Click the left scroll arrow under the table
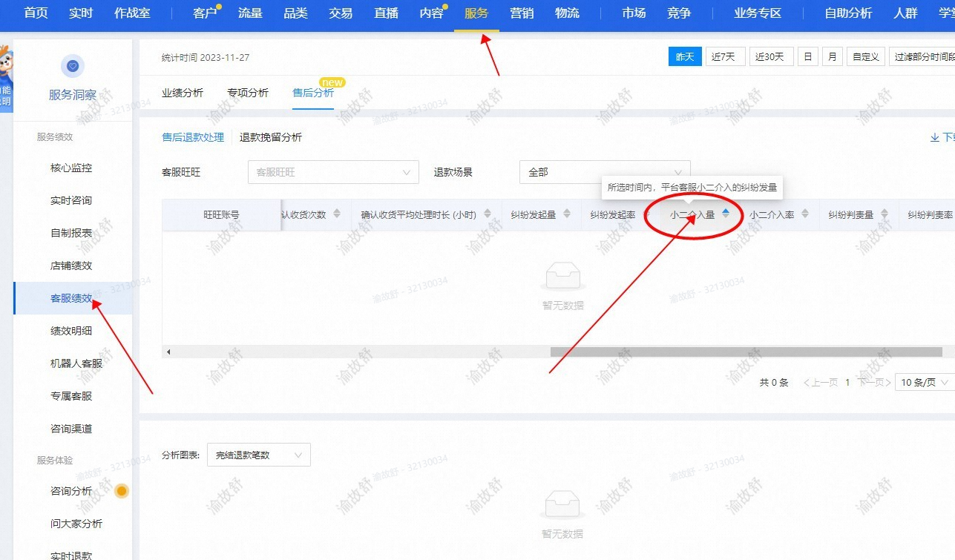The height and width of the screenshot is (560, 955). (168, 352)
